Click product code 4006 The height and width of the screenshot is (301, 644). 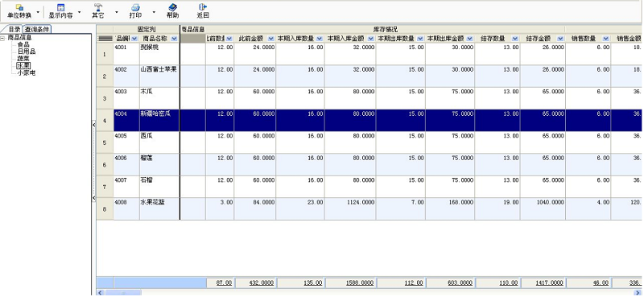click(x=120, y=158)
